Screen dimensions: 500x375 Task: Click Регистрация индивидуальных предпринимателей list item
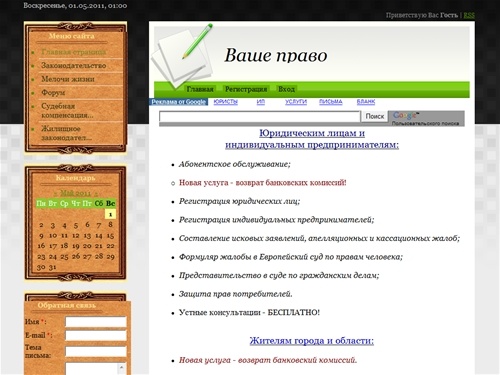pos(277,220)
